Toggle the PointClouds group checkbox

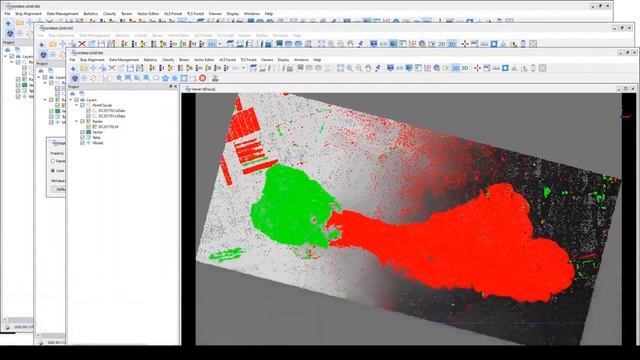[x=82, y=105]
